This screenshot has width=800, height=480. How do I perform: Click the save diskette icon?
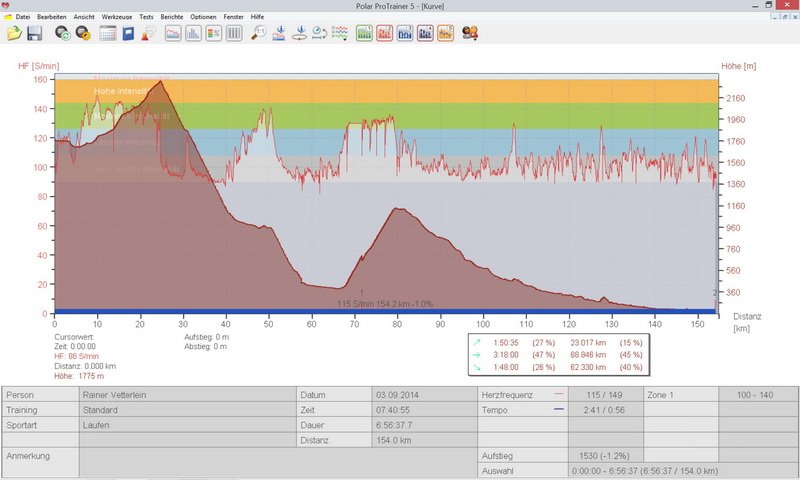click(34, 33)
